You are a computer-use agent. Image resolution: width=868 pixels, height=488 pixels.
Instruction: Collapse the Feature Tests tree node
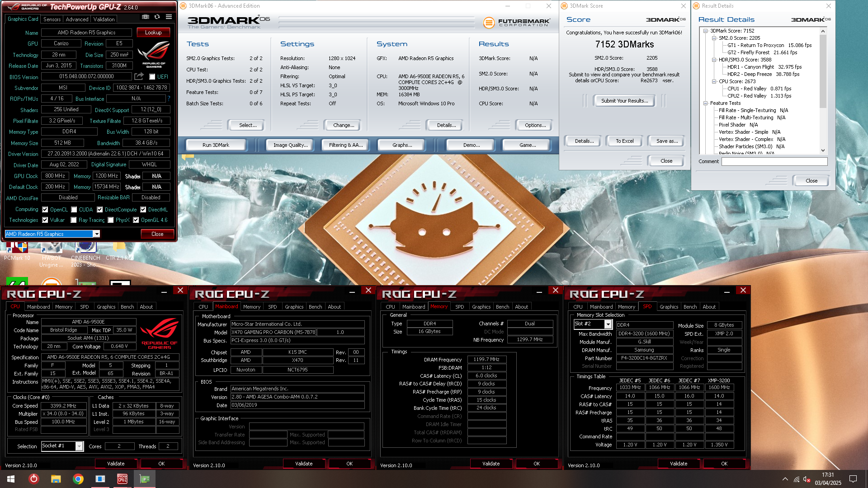(x=705, y=103)
